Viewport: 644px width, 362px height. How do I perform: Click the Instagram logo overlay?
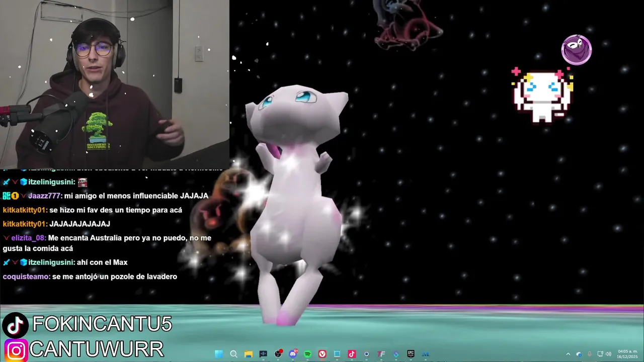[16, 350]
